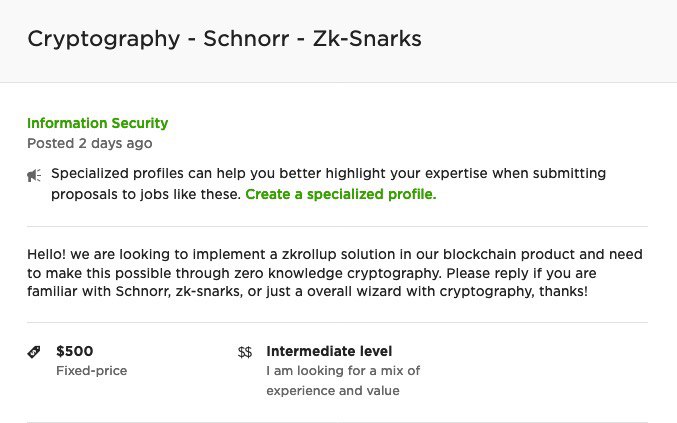The height and width of the screenshot is (423, 677).
Task: Select the $500 budget amount
Action: (75, 351)
